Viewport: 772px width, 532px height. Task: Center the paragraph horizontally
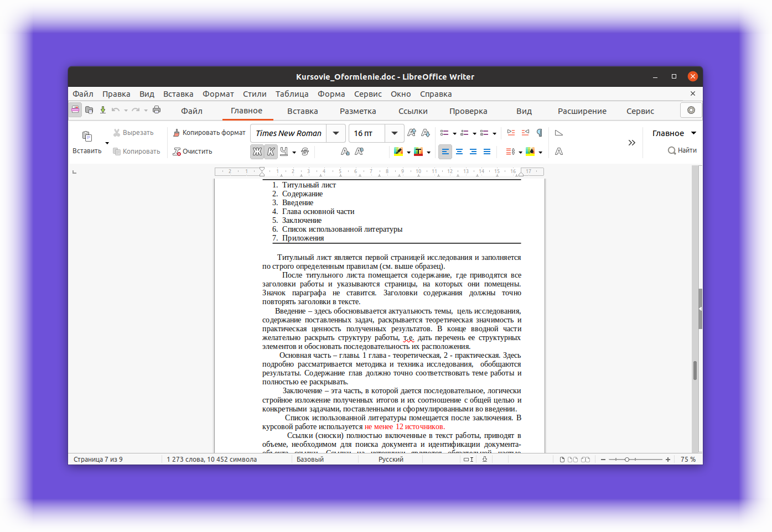pyautogui.click(x=459, y=152)
